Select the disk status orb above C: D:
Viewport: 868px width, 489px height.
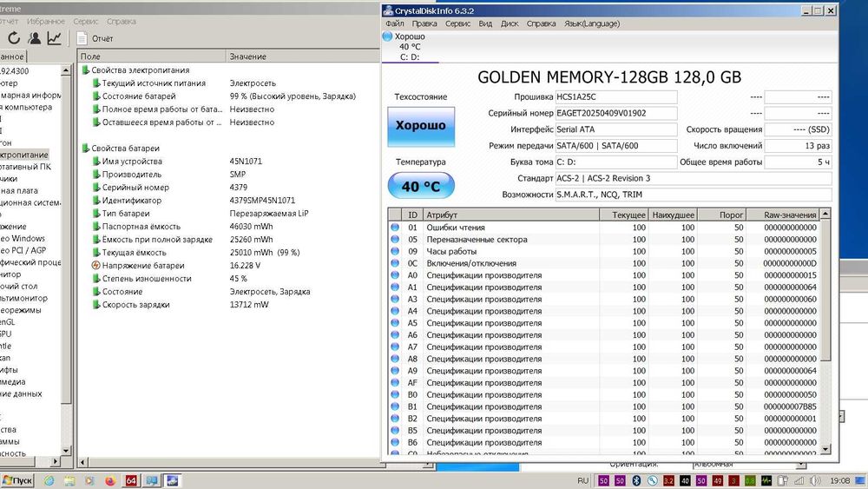(387, 36)
